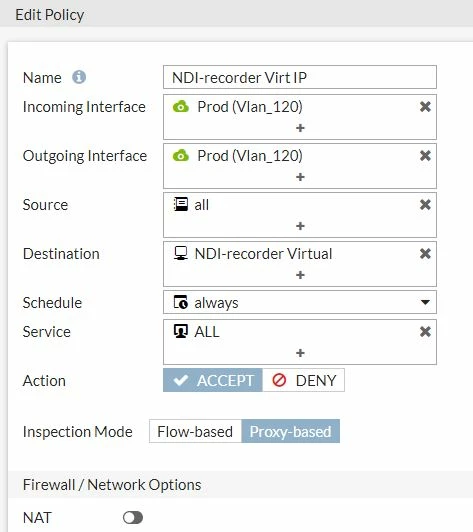This screenshot has height=532, width=473.
Task: Click the cloud icon in Incoming Interface
Action: point(181,107)
